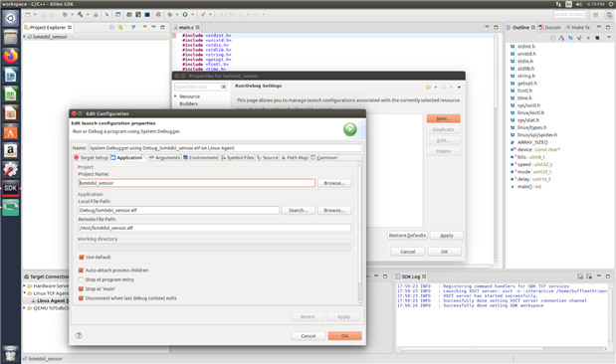This screenshot has width=616, height=364.
Task: Uncheck the Use default working directory checkbox
Action: 82,258
